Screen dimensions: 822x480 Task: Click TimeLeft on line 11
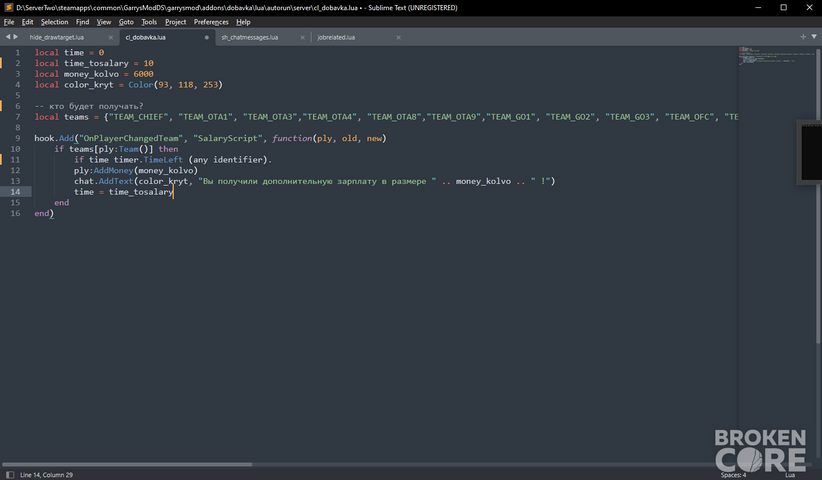pyautogui.click(x=163, y=160)
